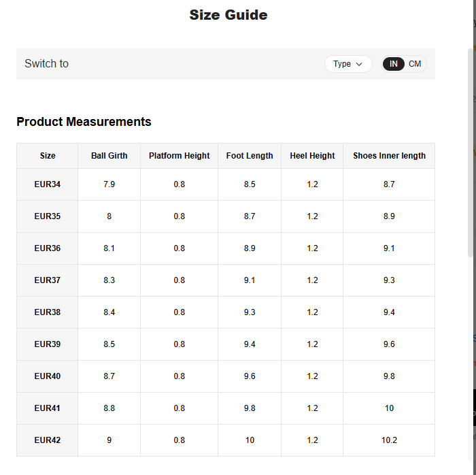Click the 10.2 Shoes Inner length cell

point(389,440)
